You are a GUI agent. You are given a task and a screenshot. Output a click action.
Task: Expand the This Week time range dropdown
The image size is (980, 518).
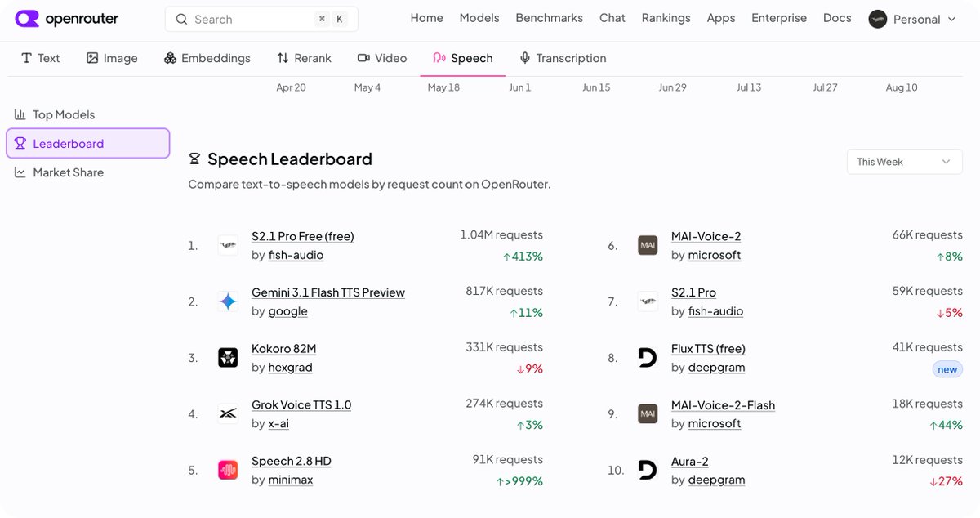tap(904, 162)
